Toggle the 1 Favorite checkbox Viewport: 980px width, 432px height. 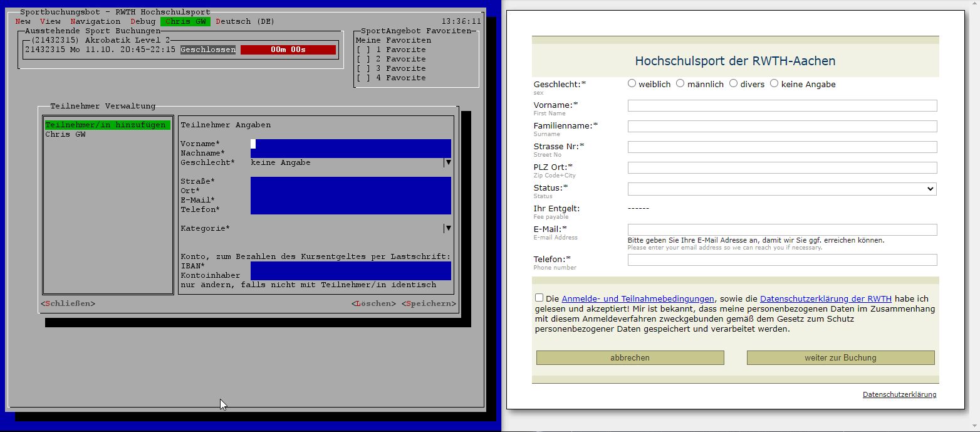(x=363, y=50)
